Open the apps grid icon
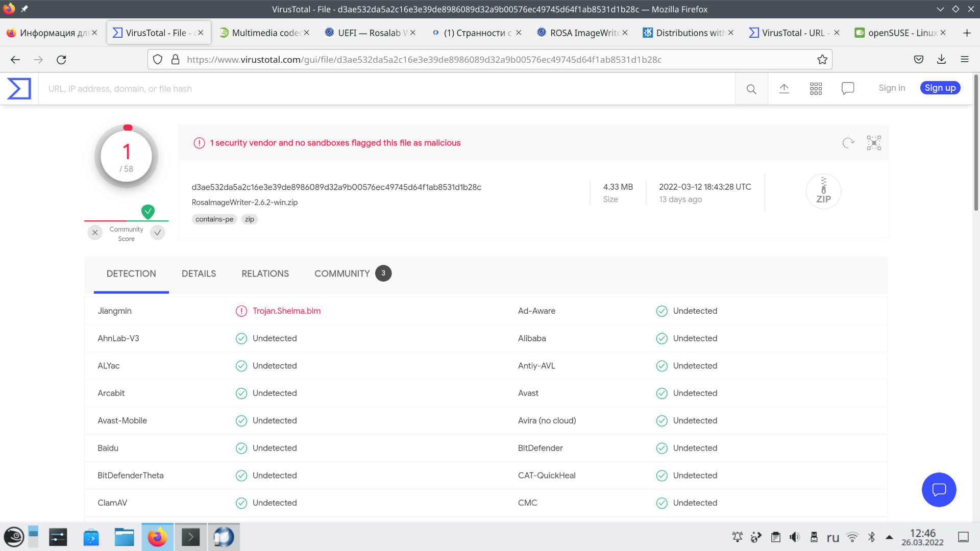The height and width of the screenshot is (551, 980). [x=816, y=89]
